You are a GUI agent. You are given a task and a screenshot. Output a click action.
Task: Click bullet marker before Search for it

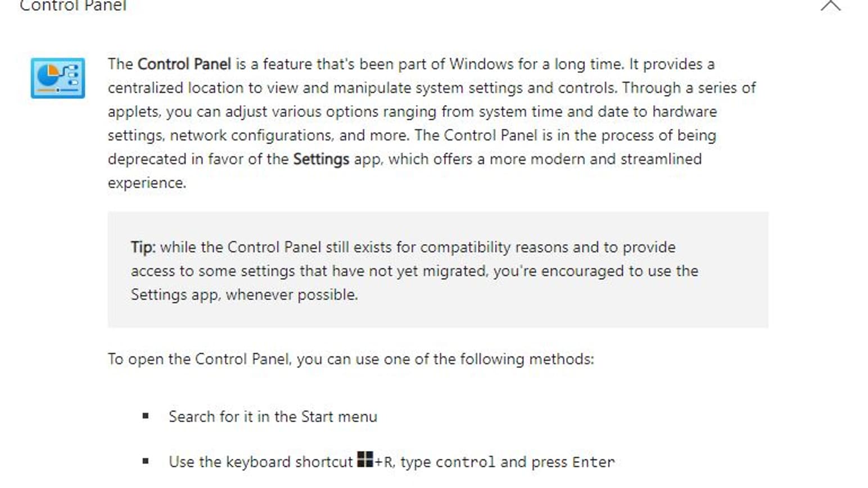(x=146, y=416)
